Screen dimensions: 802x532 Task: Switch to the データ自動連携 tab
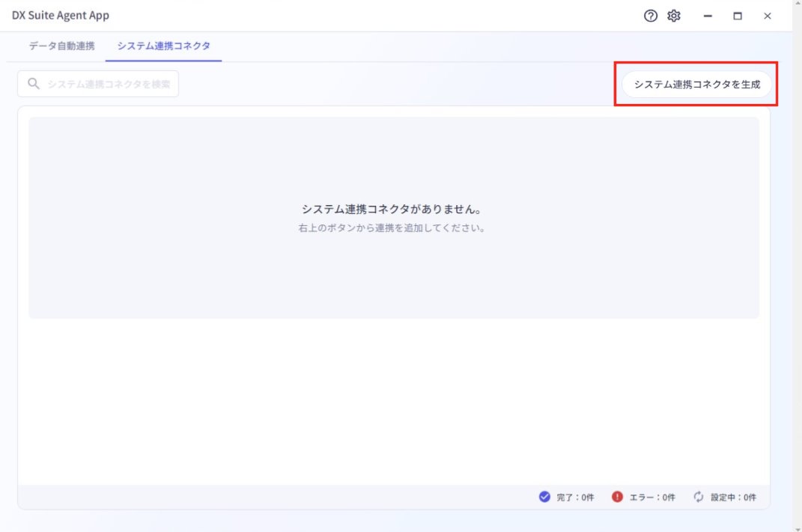[x=61, y=46]
